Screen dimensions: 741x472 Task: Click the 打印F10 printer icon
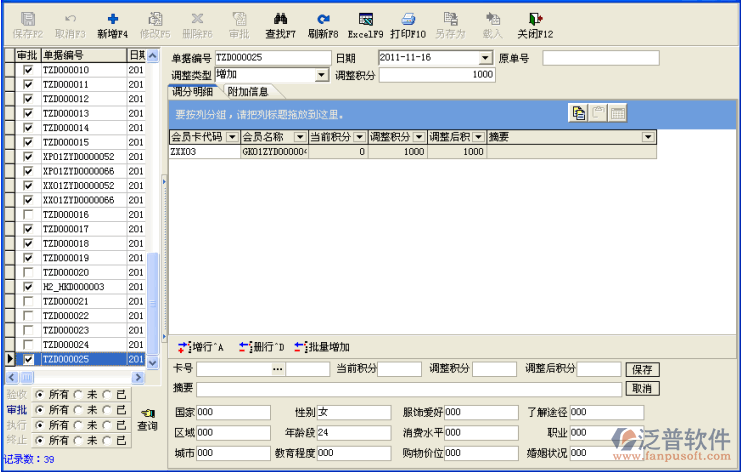click(408, 19)
